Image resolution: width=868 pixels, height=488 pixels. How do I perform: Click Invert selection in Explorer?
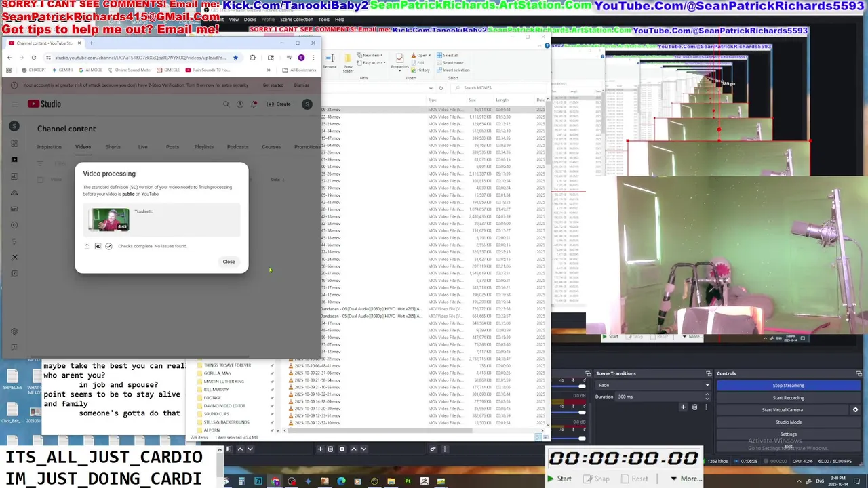tap(453, 70)
